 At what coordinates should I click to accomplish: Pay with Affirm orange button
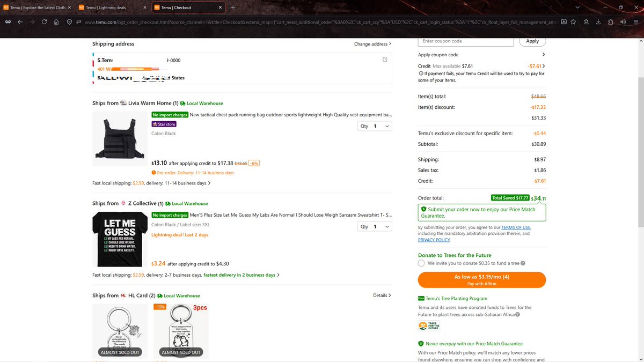[481, 280]
